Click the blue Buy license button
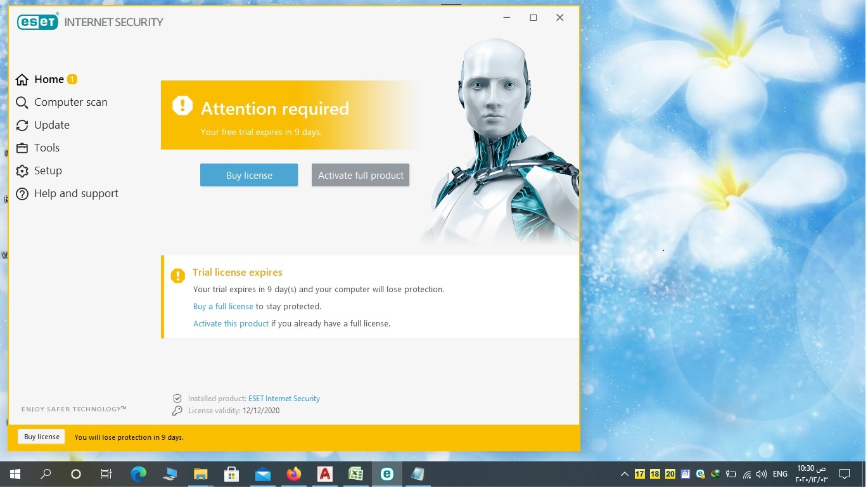Screen dimensions: 868x488 click(x=249, y=175)
